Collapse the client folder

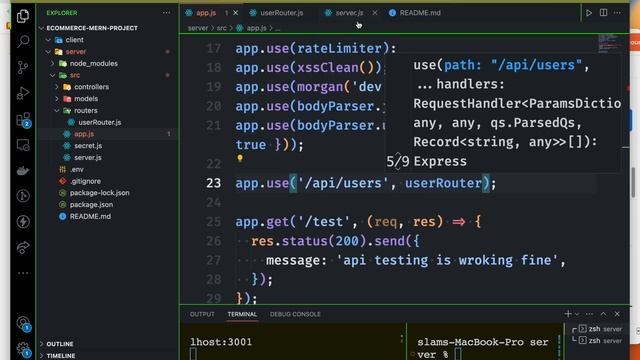[108, 40]
